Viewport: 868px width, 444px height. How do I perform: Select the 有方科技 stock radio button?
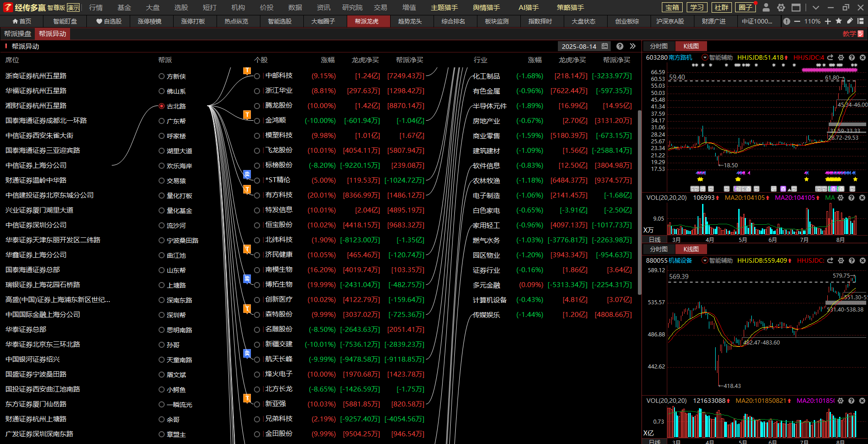tap(257, 195)
